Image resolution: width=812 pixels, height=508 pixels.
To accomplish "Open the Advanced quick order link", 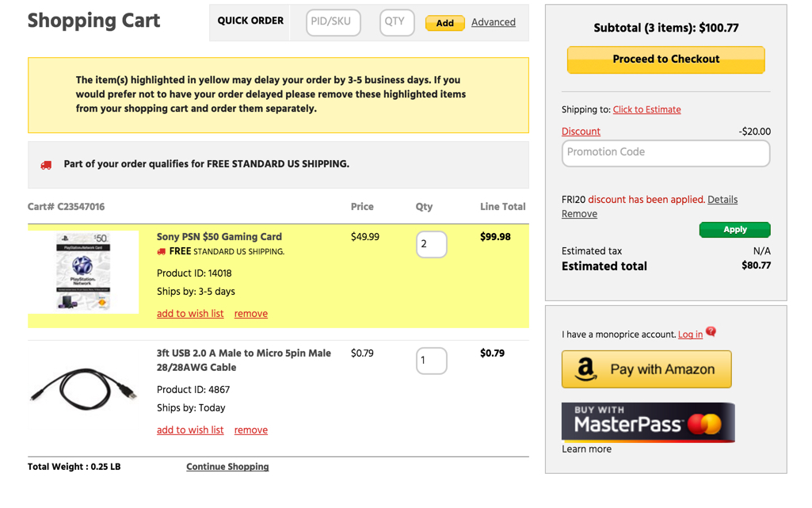I will [x=493, y=22].
